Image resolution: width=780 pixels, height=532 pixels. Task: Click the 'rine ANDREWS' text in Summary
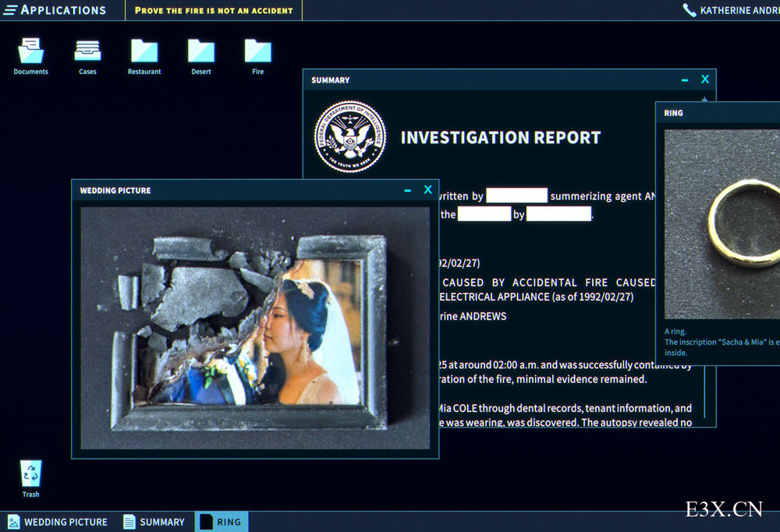(x=473, y=317)
